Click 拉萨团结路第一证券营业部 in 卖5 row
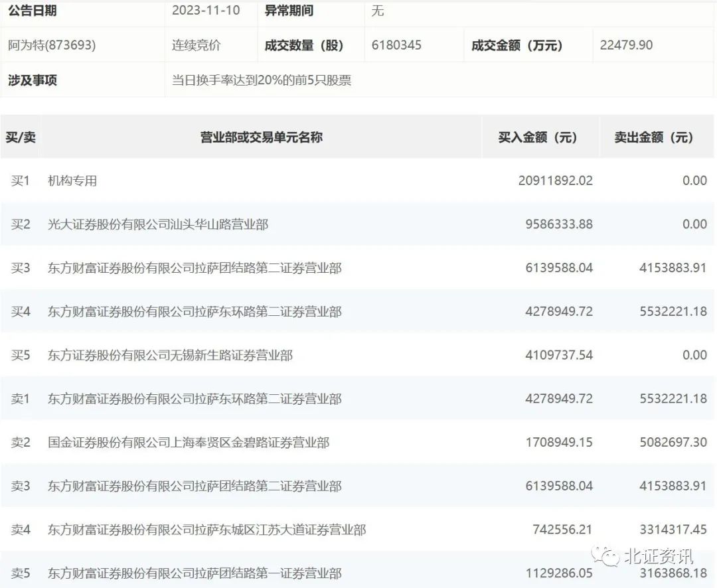Image resolution: width=717 pixels, height=588 pixels. (x=268, y=573)
